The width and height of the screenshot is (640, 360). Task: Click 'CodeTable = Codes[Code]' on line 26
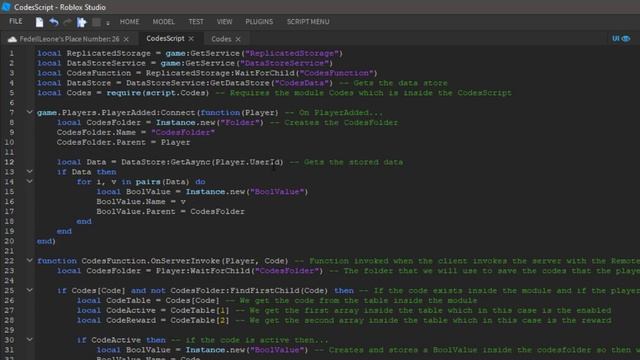[x=163, y=300]
